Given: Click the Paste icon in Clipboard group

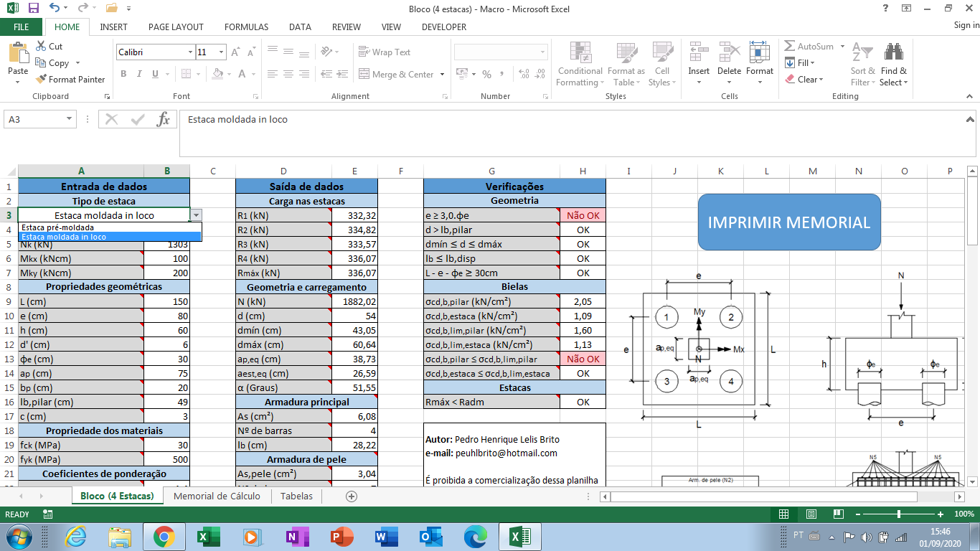Looking at the screenshot, I should click(17, 52).
